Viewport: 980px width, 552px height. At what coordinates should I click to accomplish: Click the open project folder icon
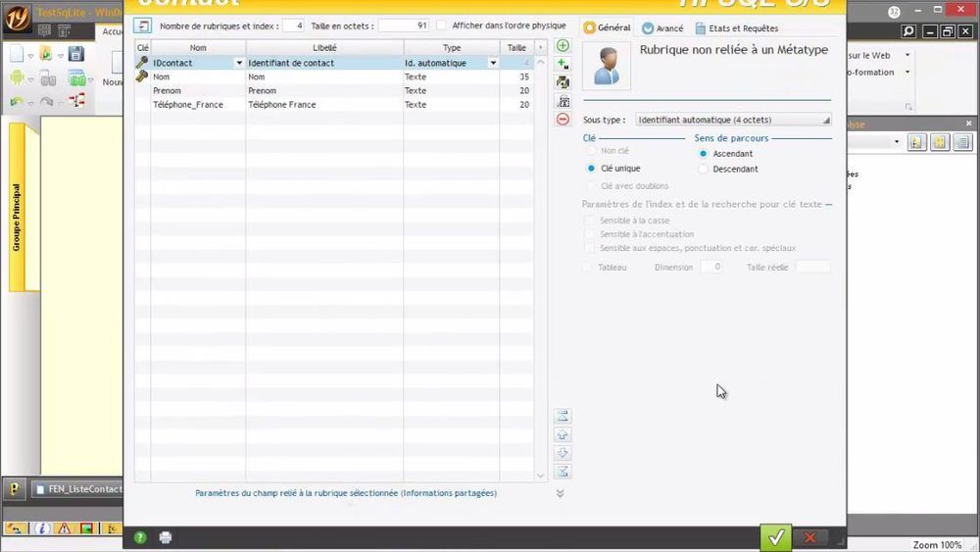(46, 54)
